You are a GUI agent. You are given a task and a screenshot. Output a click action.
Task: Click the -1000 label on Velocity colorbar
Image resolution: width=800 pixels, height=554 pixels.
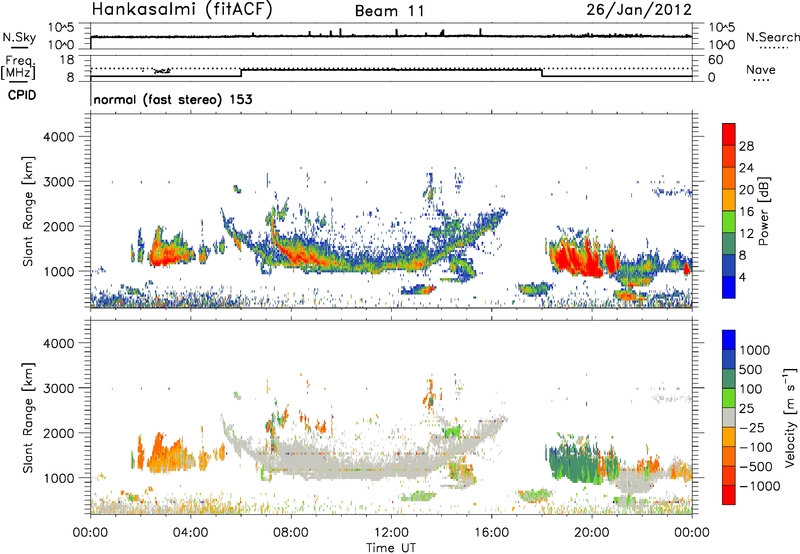click(759, 486)
